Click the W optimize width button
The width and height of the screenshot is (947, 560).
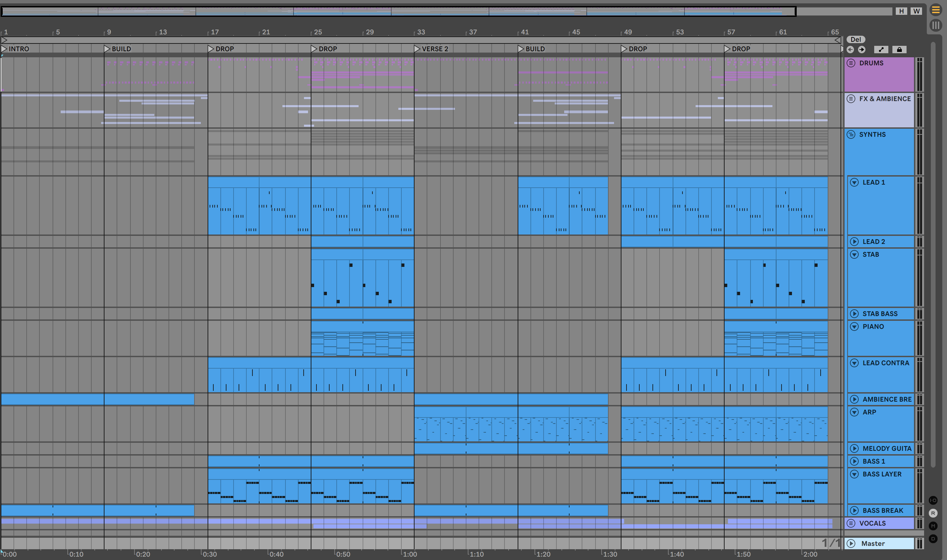tap(916, 11)
